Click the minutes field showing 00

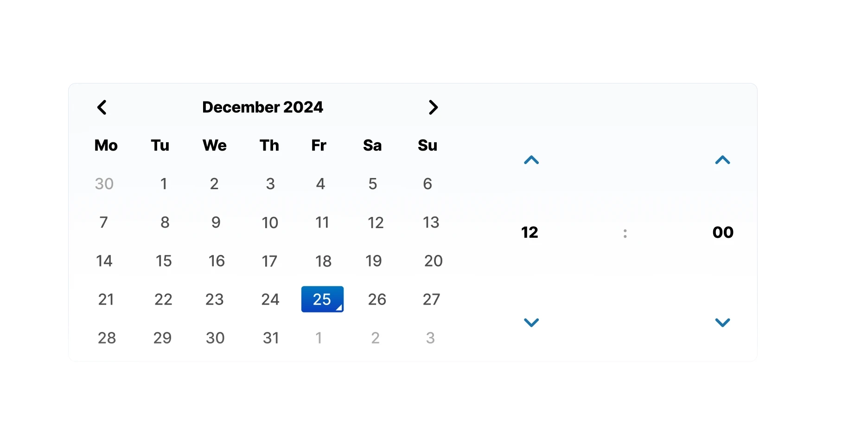pos(722,232)
